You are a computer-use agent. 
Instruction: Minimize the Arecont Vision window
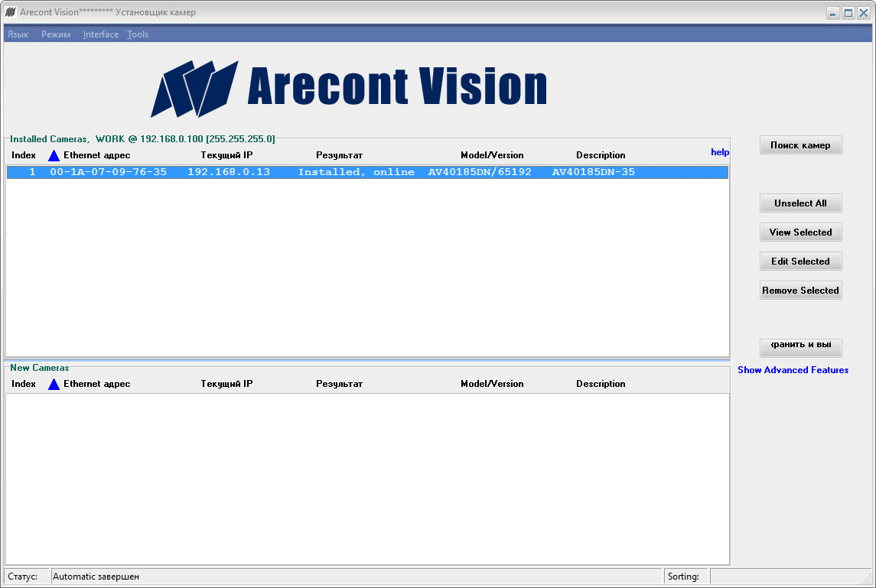833,13
